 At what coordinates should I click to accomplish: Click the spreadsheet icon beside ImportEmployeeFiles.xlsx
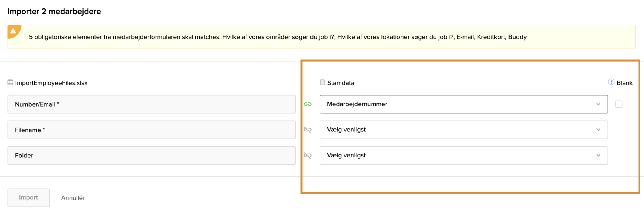coord(10,82)
